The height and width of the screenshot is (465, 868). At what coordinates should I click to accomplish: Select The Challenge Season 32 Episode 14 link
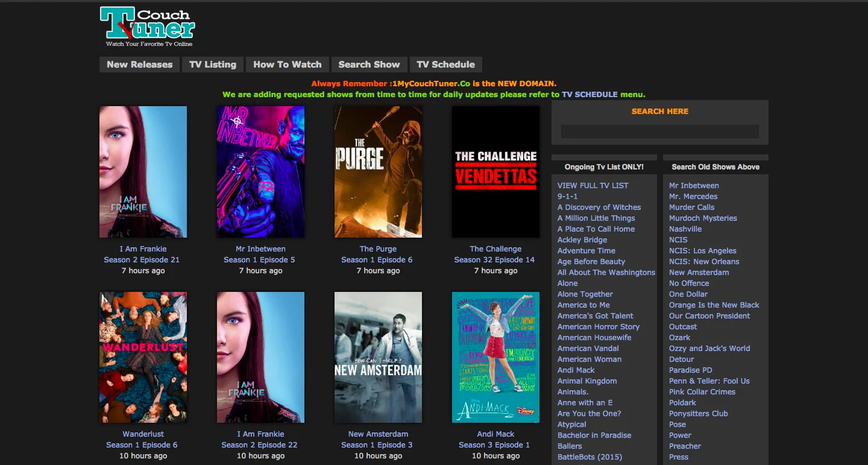tap(495, 255)
